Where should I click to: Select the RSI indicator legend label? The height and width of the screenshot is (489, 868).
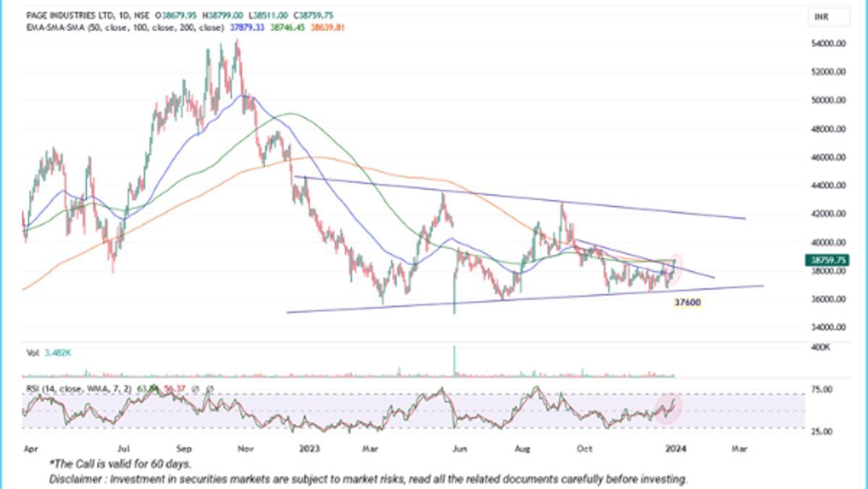pos(78,389)
